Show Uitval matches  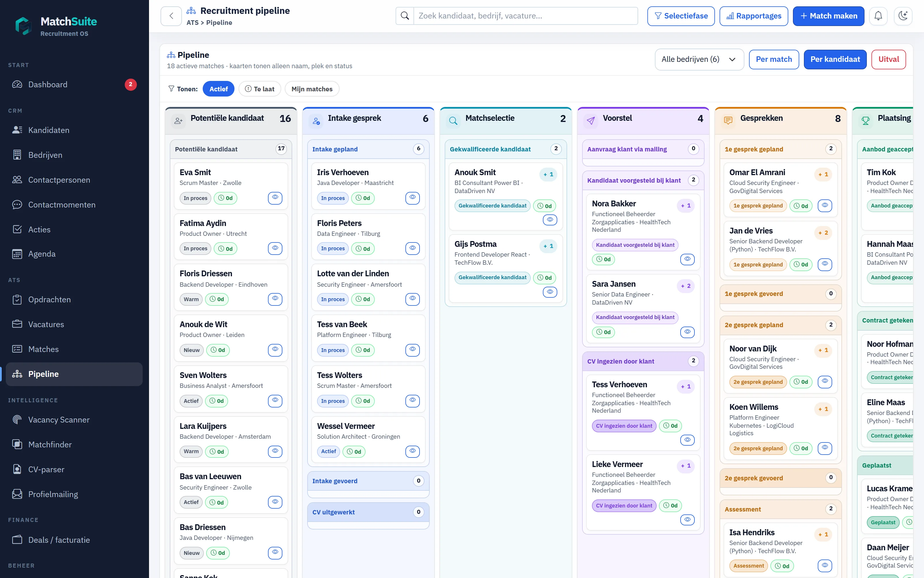(888, 59)
